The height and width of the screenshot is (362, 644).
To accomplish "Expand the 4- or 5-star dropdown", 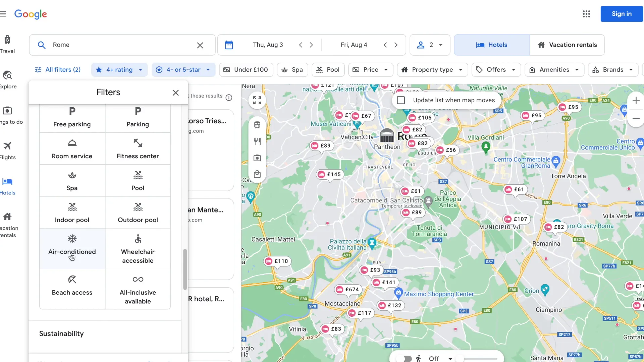I will 183,70.
